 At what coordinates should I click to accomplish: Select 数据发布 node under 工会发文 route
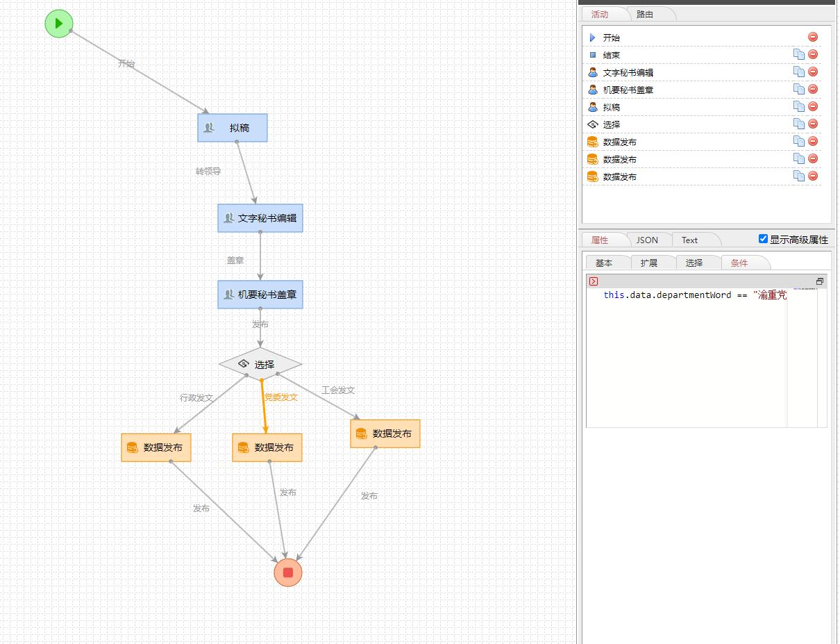point(385,434)
